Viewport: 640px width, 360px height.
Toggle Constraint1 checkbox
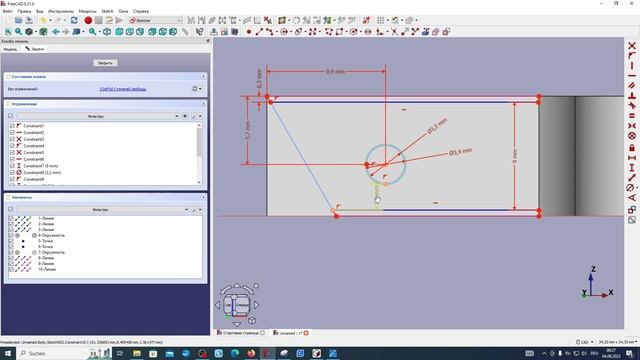coord(12,126)
